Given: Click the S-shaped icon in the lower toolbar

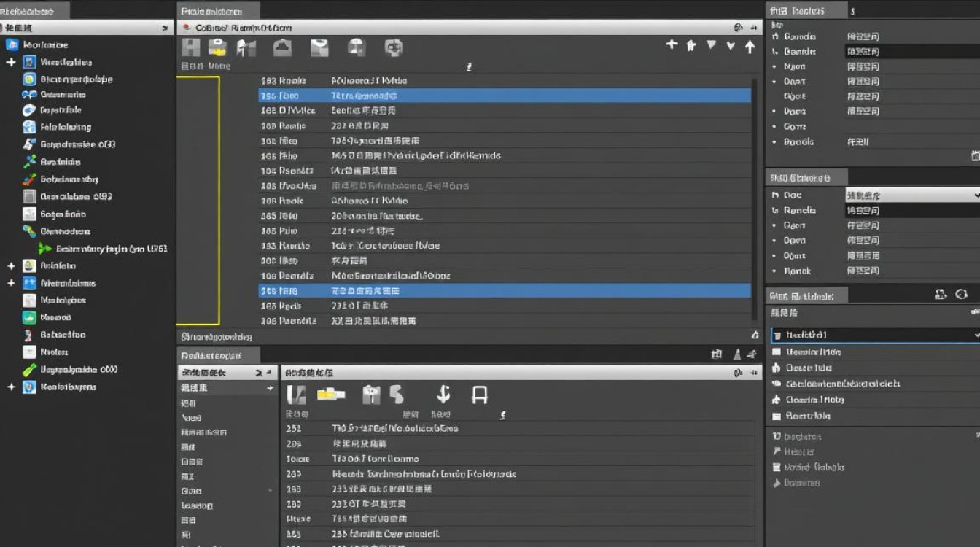Looking at the screenshot, I should tap(397, 395).
